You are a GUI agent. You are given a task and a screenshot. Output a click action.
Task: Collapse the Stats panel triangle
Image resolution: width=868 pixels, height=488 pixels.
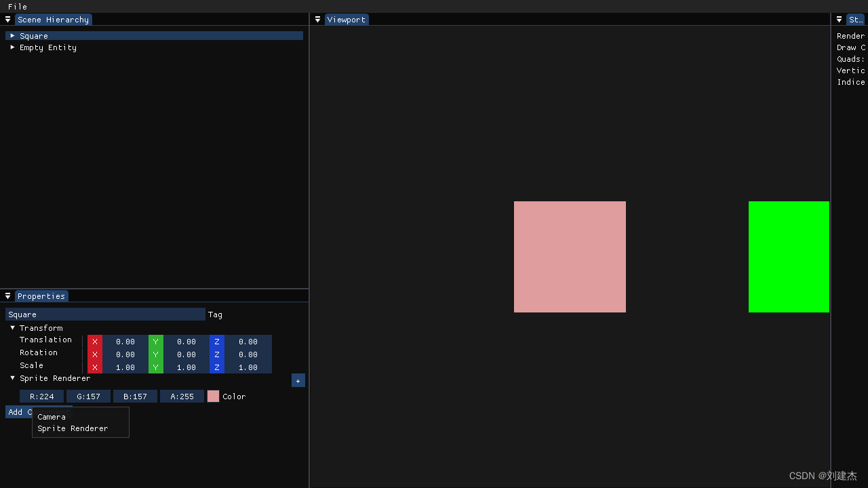point(839,20)
